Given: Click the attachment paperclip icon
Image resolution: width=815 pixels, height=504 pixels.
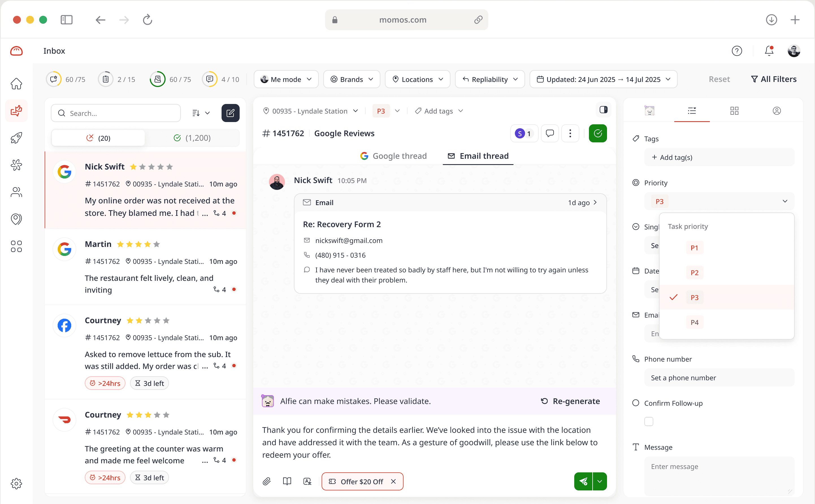Looking at the screenshot, I should (x=267, y=481).
